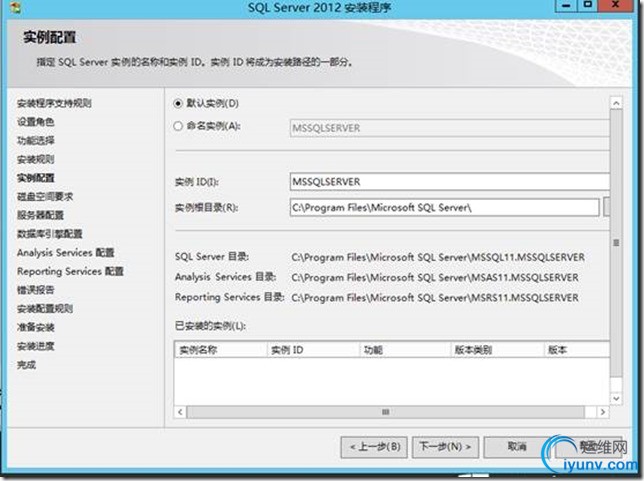Viewport: 644px width, 481px height.
Task: Cancel setup with 取消 button
Action: [x=516, y=446]
